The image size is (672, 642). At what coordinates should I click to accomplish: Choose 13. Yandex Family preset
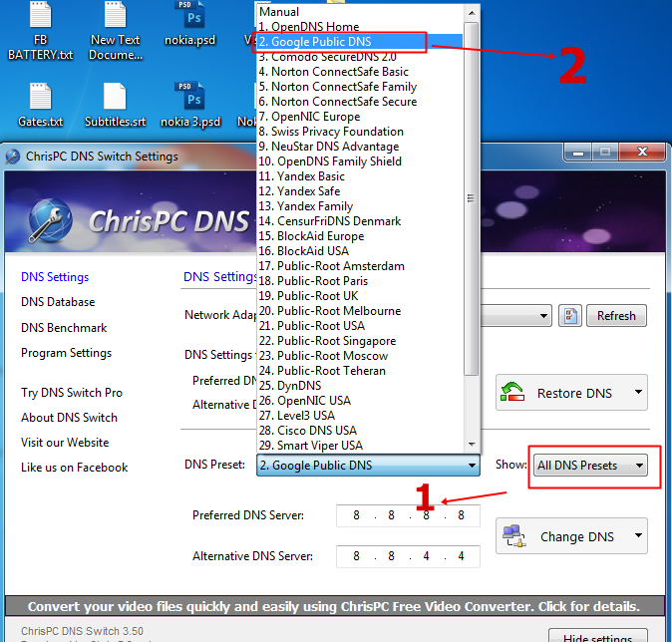click(x=360, y=206)
